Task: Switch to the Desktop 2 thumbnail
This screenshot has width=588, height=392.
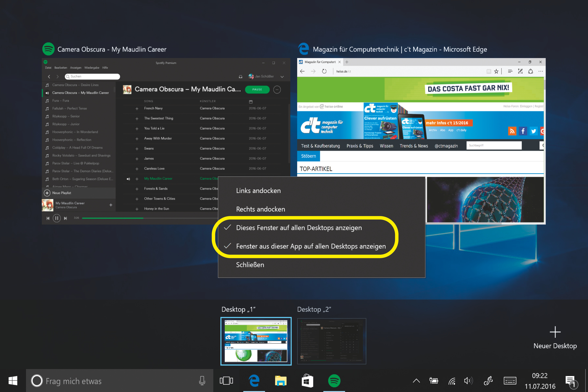Action: point(331,341)
